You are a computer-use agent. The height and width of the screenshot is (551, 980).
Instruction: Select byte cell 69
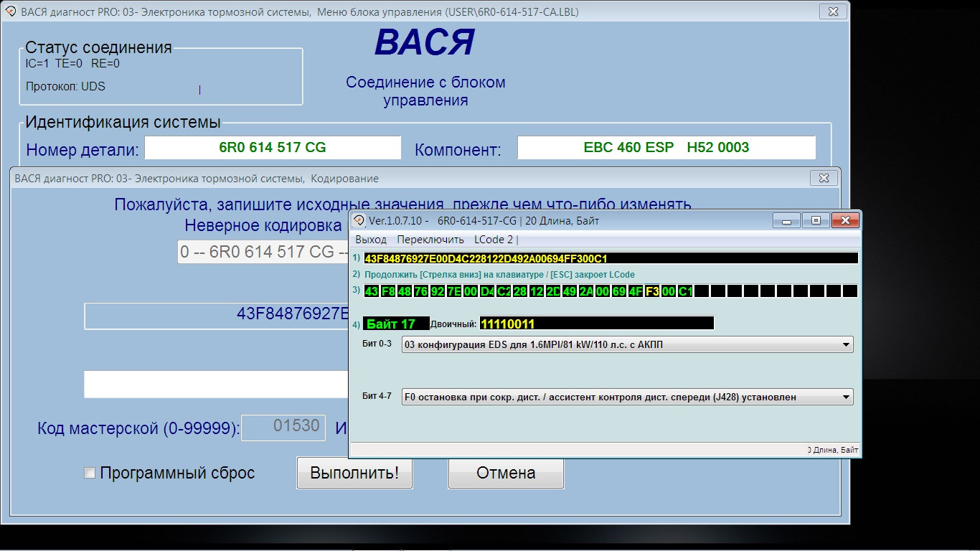[x=619, y=291]
